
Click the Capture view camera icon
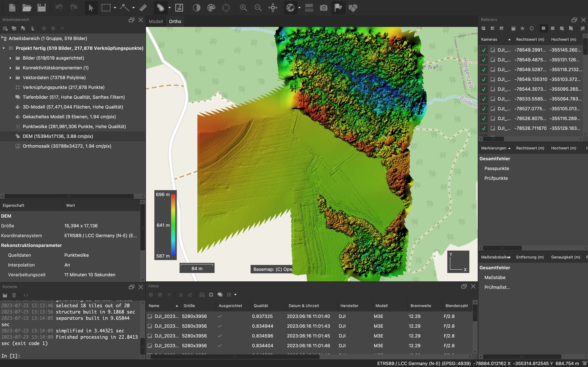point(323,8)
